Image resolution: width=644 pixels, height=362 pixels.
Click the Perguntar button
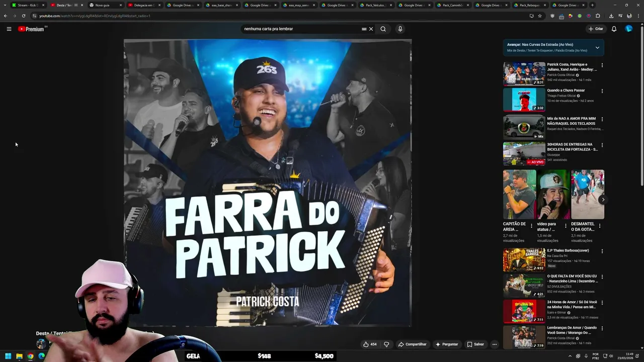coord(447,344)
